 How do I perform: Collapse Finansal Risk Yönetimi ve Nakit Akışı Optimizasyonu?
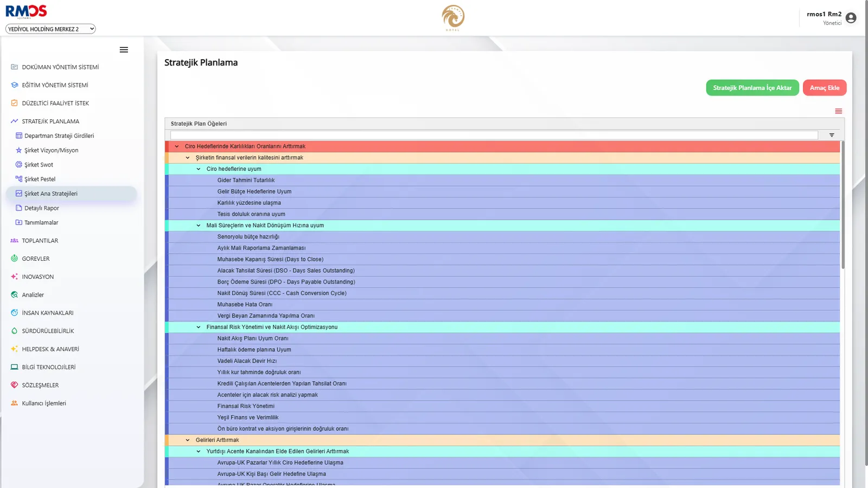click(199, 327)
